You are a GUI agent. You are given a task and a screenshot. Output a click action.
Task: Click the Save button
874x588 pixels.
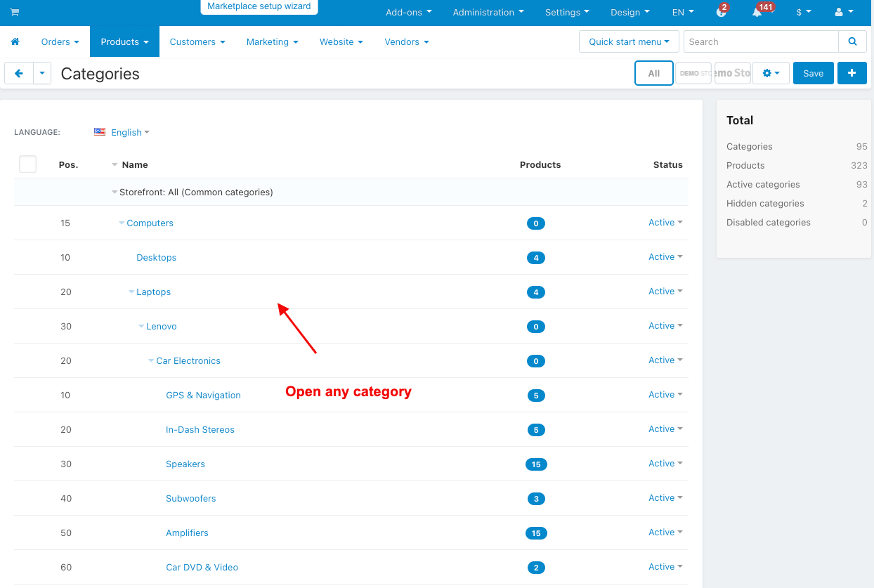[814, 73]
